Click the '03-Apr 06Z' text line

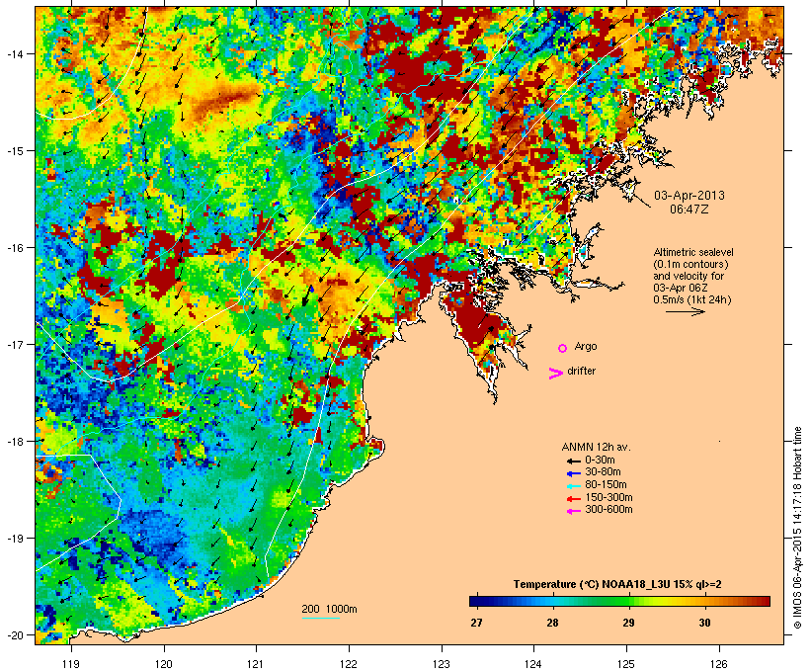tap(681, 288)
